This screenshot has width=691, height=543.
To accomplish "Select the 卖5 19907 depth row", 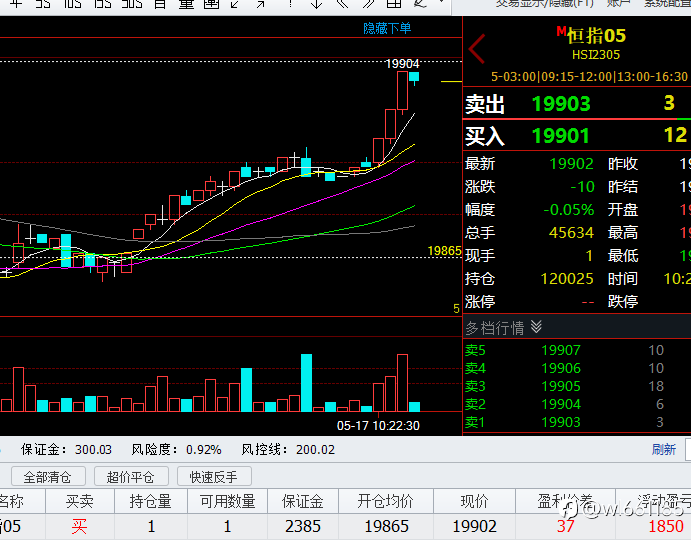I will 577,350.
